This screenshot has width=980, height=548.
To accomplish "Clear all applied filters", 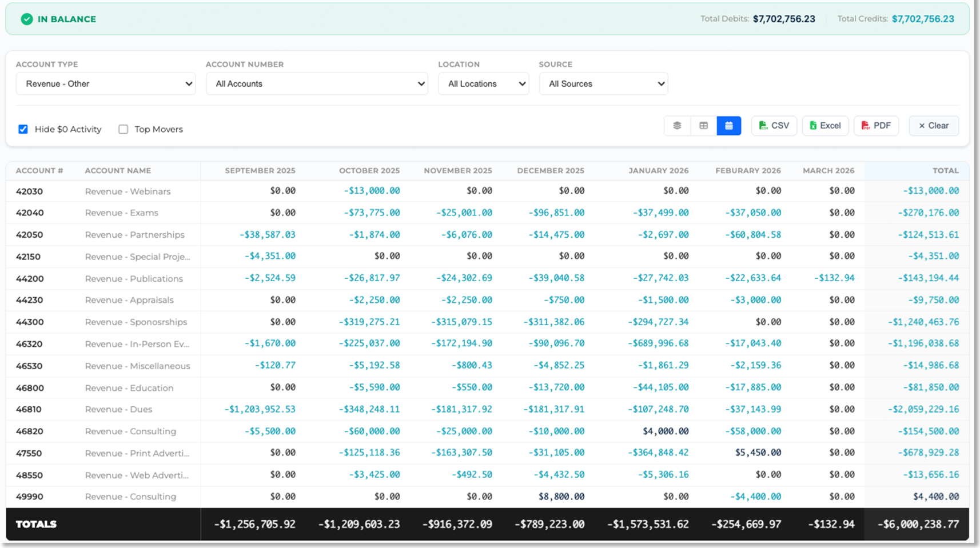I will pyautogui.click(x=933, y=126).
